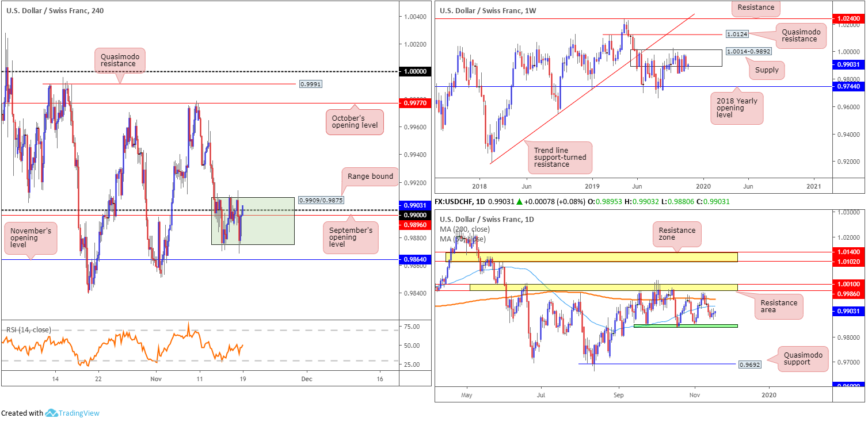
Task: Click the Quasimodo resistance callout on 240 chart
Action: pyautogui.click(x=120, y=60)
